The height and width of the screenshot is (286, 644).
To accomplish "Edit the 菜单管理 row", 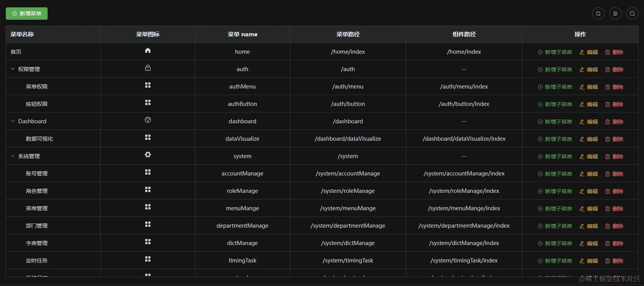I will (x=589, y=209).
